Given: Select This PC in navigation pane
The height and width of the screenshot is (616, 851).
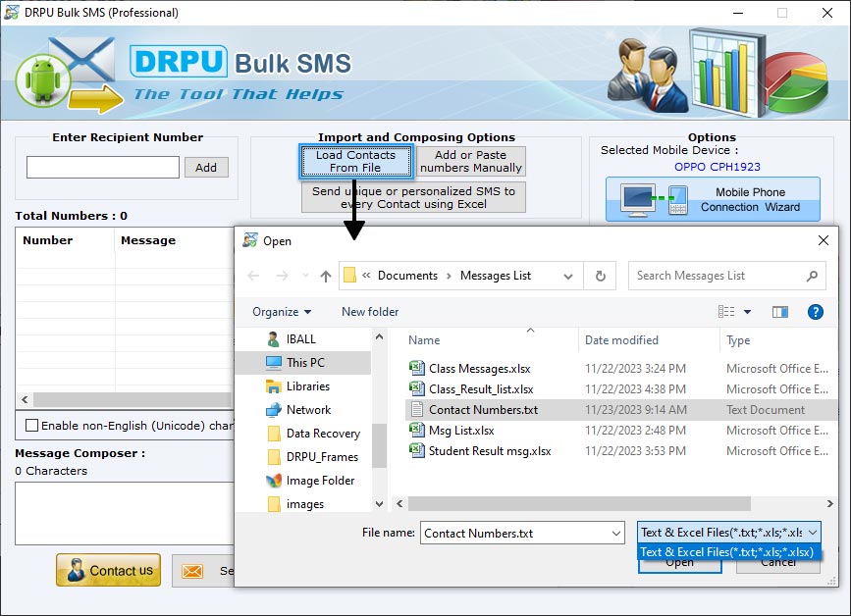Looking at the screenshot, I should tap(304, 362).
